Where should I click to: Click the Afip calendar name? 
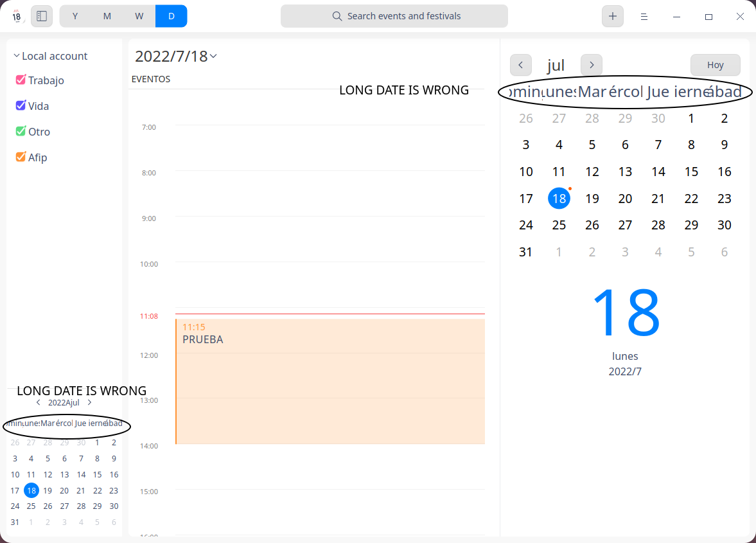[38, 157]
